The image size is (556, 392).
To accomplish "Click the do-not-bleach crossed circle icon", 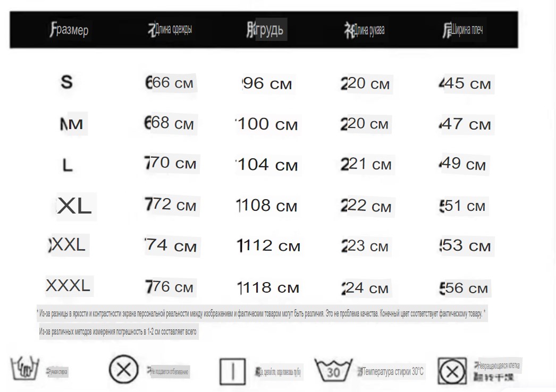I will (123, 369).
